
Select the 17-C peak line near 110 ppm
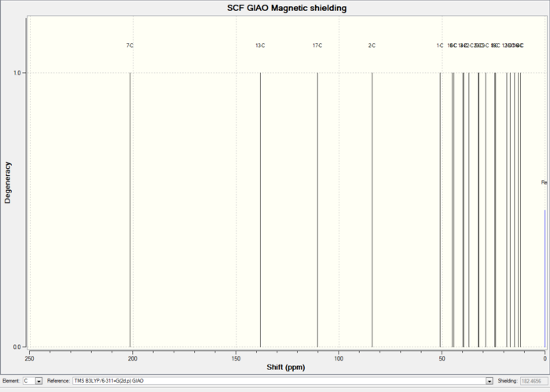317,210
